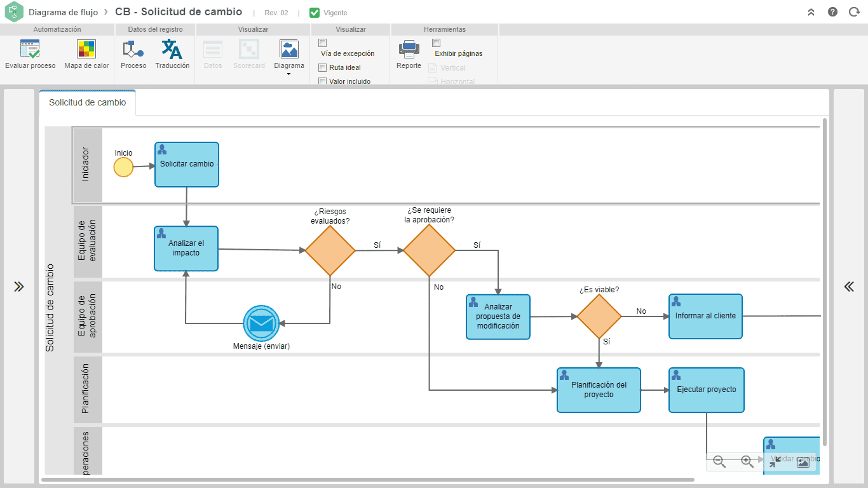Select the Analizar el impacto task
This screenshot has width=868, height=488.
(186, 248)
